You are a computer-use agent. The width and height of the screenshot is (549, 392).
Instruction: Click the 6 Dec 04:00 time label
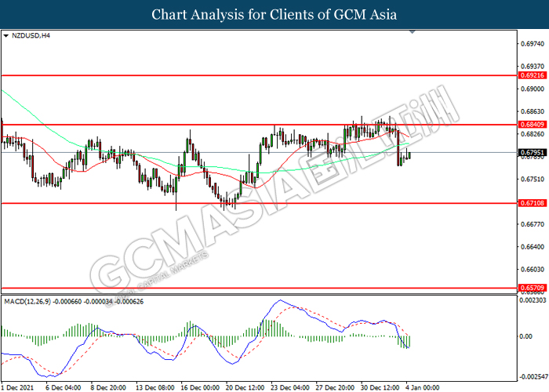pyautogui.click(x=63, y=387)
